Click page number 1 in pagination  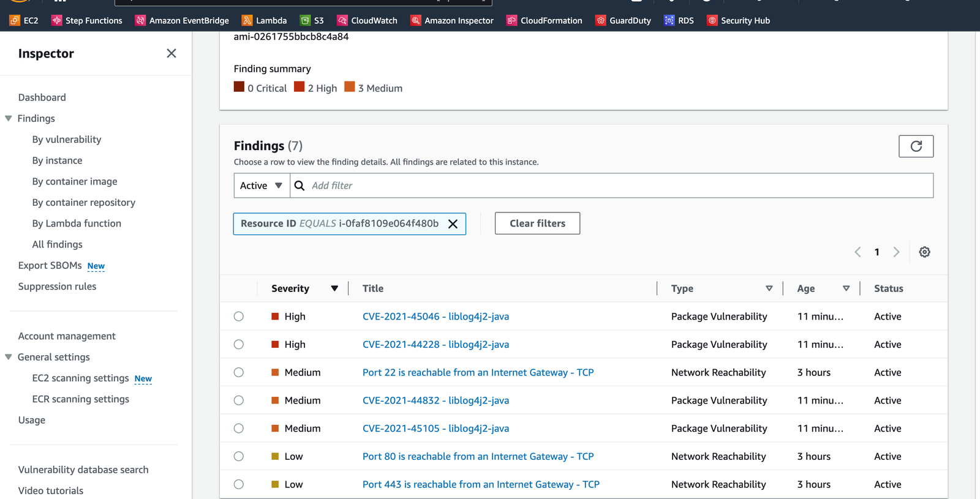pos(877,252)
